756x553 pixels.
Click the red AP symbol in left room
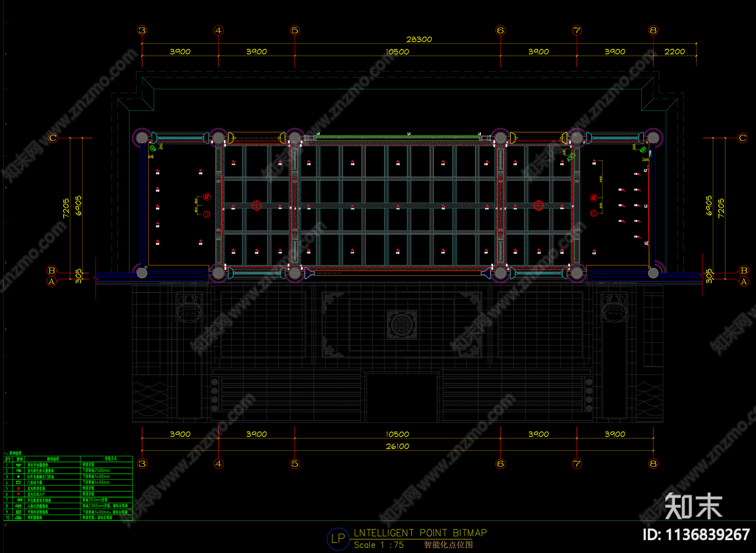point(206,196)
